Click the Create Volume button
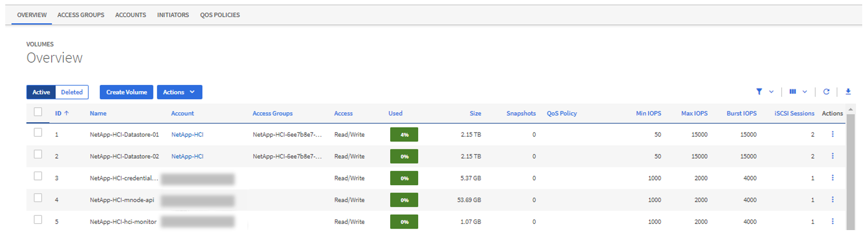Image resolution: width=868 pixels, height=238 pixels. 127,92
